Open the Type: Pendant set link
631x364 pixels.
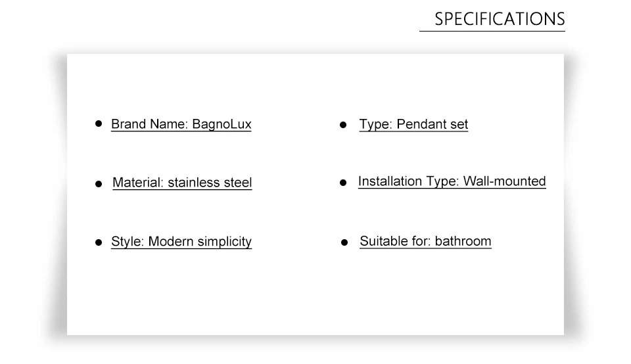tap(413, 124)
